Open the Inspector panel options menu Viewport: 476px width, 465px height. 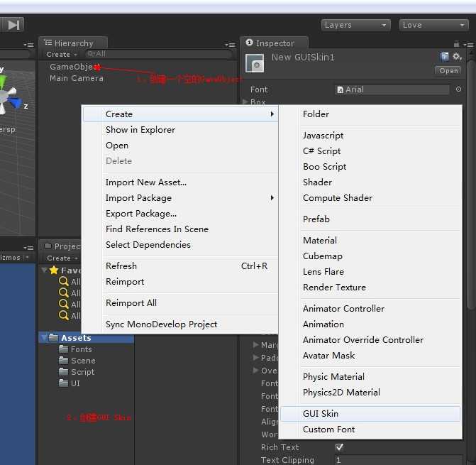point(468,45)
